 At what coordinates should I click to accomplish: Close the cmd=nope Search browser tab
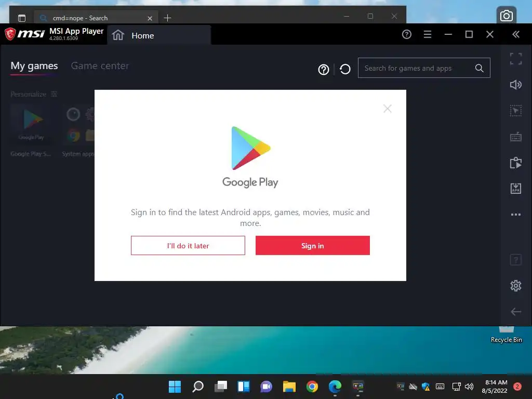tap(150, 18)
